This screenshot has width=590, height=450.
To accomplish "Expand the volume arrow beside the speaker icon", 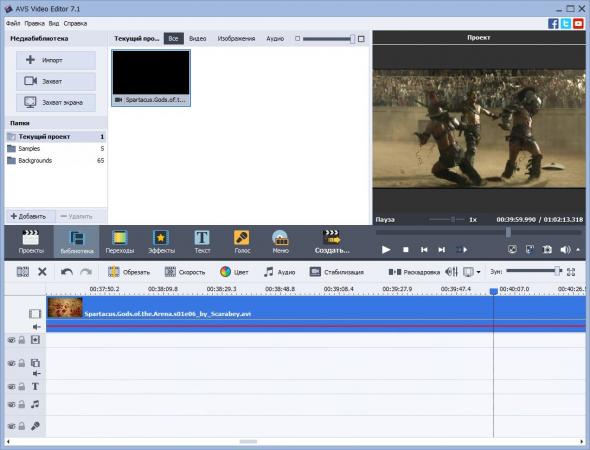I will pos(578,249).
